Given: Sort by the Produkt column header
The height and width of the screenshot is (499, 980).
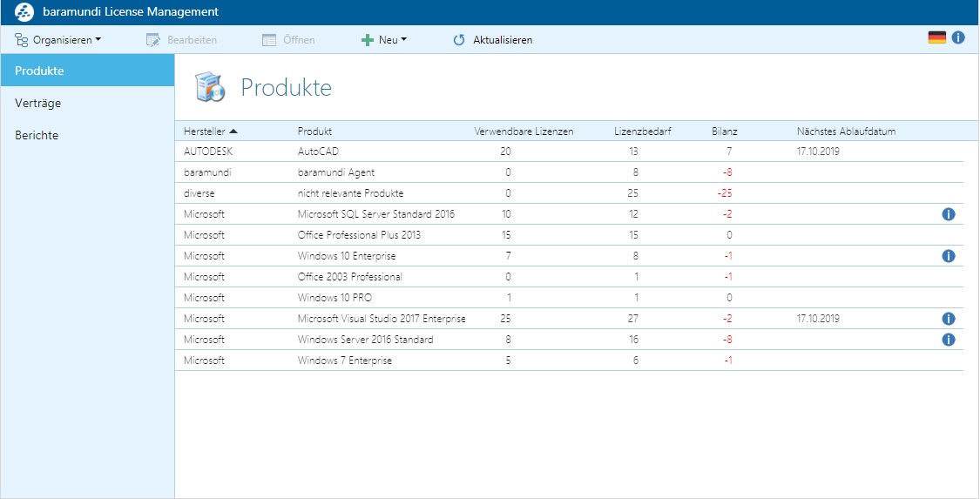Looking at the screenshot, I should tap(315, 131).
